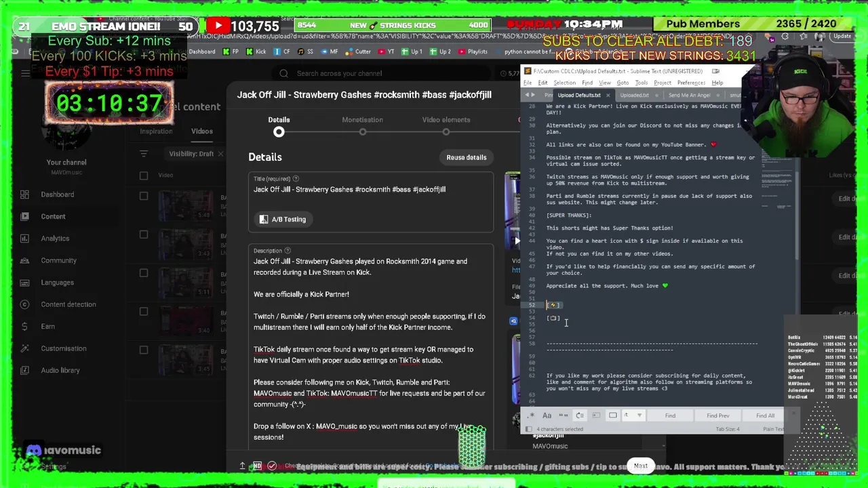Image resolution: width=868 pixels, height=488 pixels.
Task: Open the Up 2 bookmark
Action: tap(440, 52)
